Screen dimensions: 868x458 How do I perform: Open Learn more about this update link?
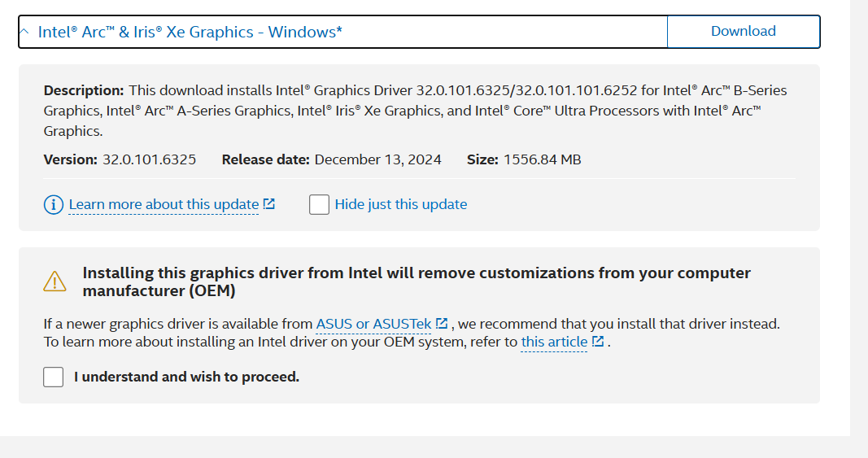coord(164,204)
